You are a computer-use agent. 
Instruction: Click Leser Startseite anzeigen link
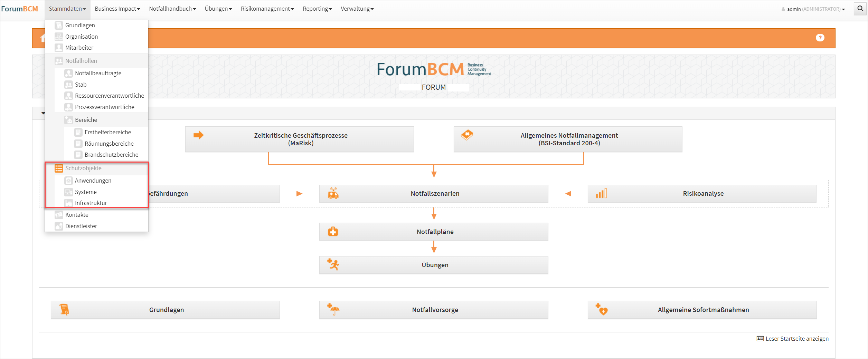point(793,339)
